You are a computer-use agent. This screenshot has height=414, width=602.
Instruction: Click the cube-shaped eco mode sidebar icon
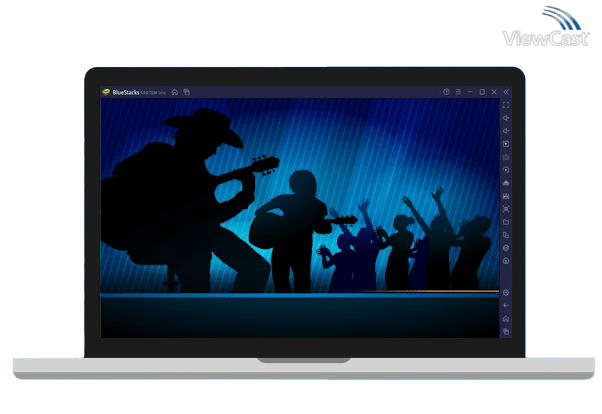(506, 248)
